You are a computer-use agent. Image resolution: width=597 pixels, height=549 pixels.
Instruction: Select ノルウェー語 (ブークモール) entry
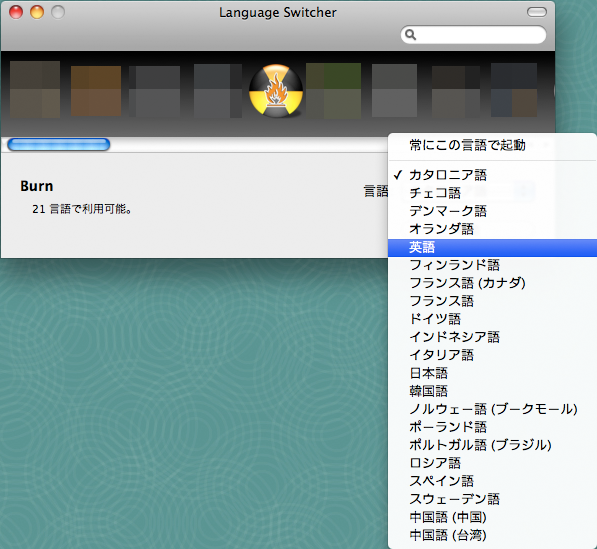coord(492,409)
